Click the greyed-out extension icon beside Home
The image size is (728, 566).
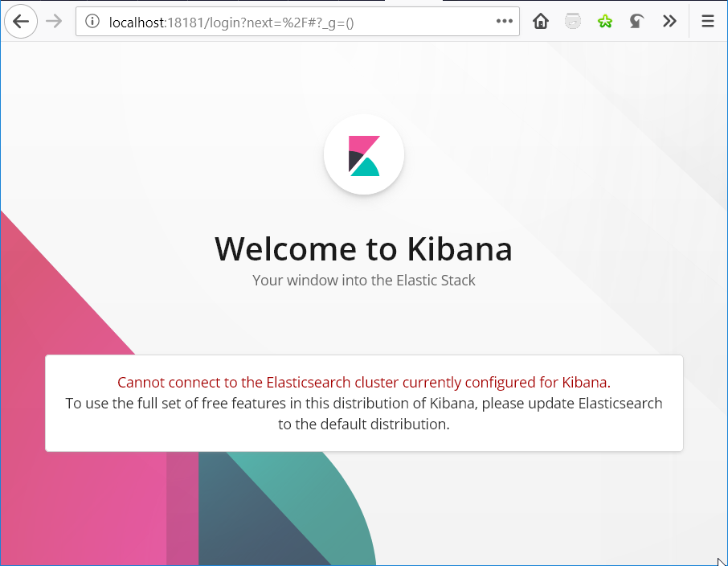(573, 22)
